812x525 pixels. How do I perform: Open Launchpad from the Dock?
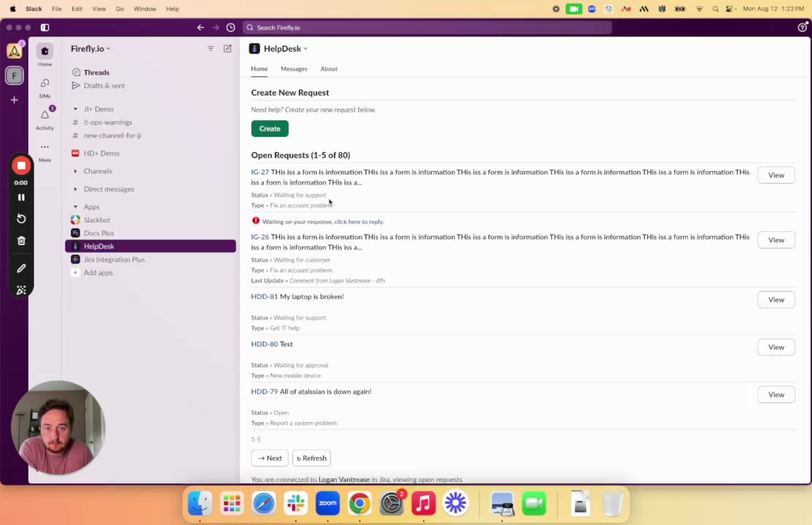coord(232,503)
